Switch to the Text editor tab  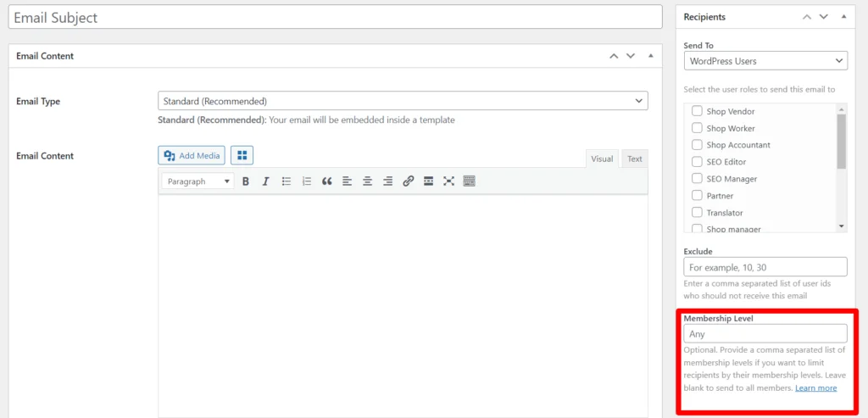click(634, 159)
